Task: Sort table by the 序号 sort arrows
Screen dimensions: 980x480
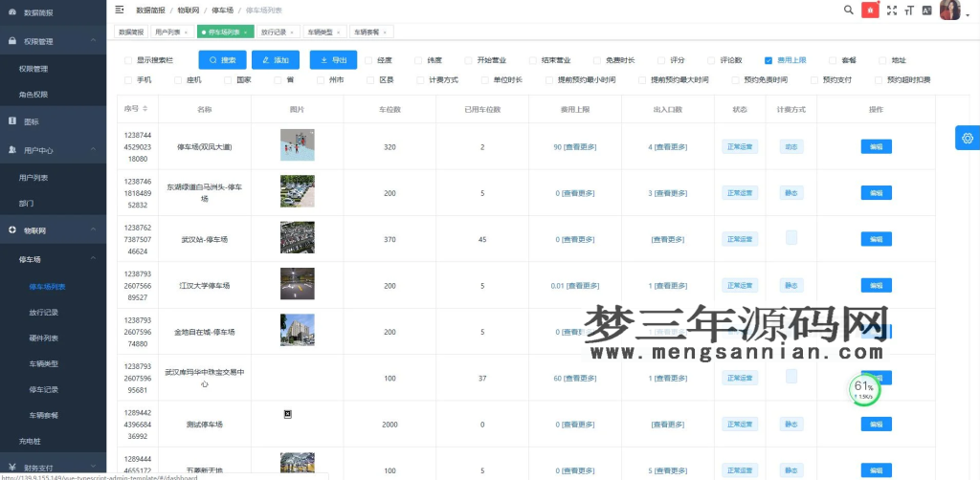Action: pos(145,109)
